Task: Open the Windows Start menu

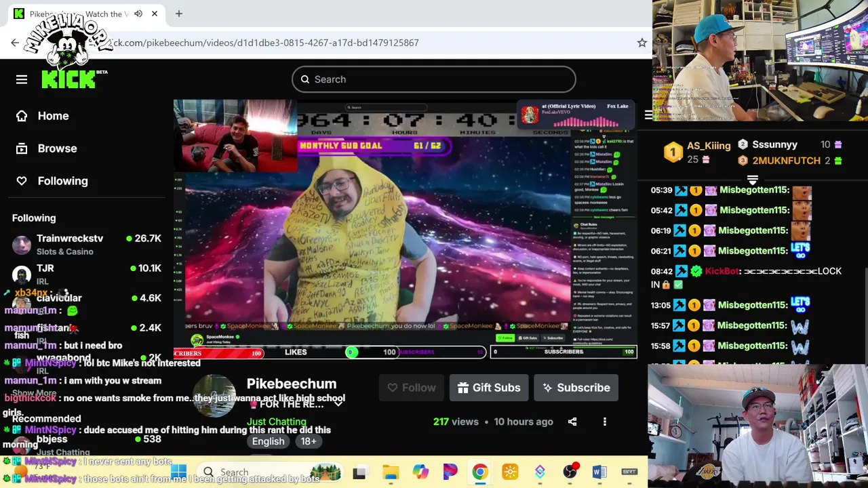Action: [x=179, y=472]
